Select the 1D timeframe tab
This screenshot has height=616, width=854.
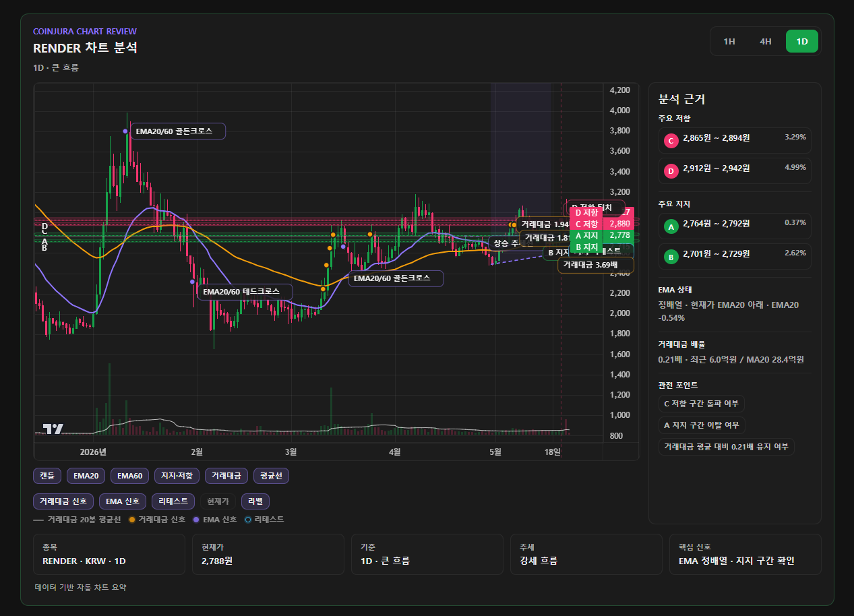(x=802, y=41)
